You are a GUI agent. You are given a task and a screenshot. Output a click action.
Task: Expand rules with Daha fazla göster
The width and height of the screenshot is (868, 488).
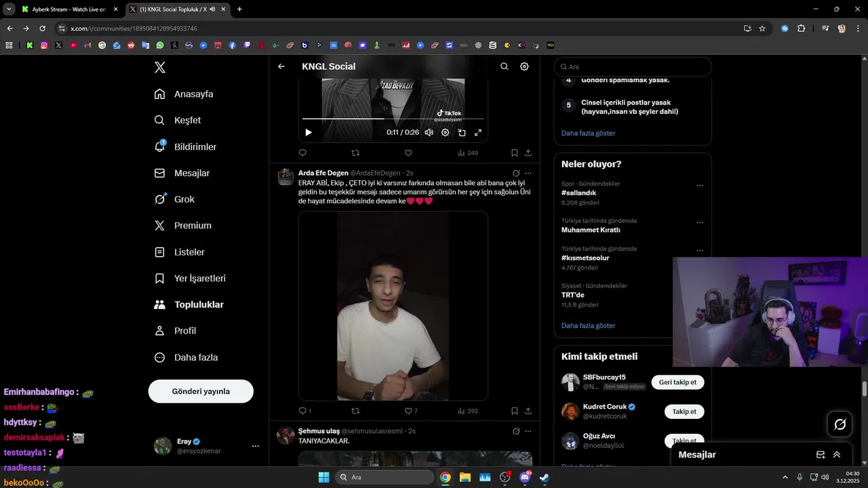(588, 133)
